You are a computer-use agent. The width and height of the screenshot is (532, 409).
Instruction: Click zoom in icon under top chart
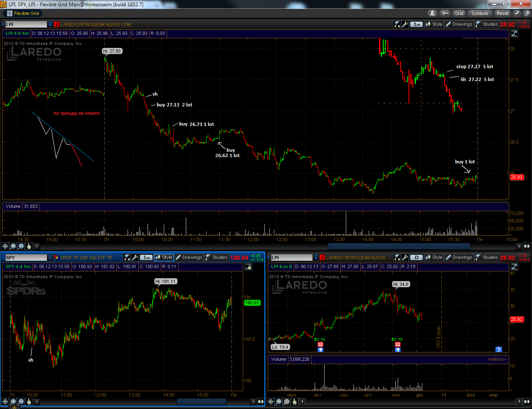13,246
